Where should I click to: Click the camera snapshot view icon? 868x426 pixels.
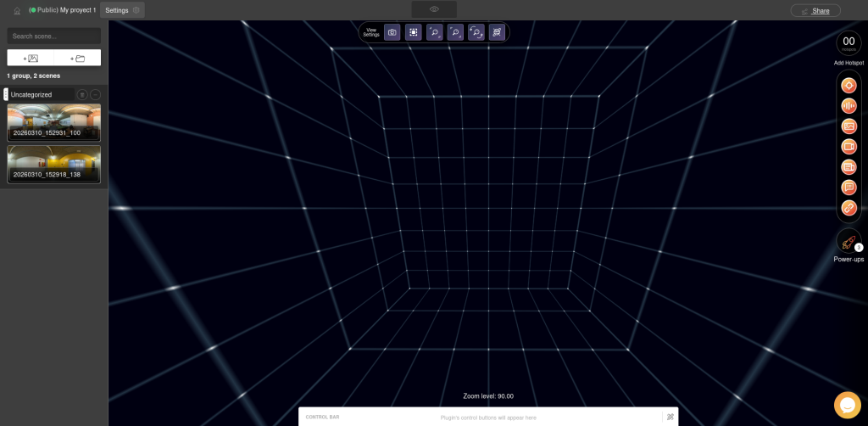point(392,32)
